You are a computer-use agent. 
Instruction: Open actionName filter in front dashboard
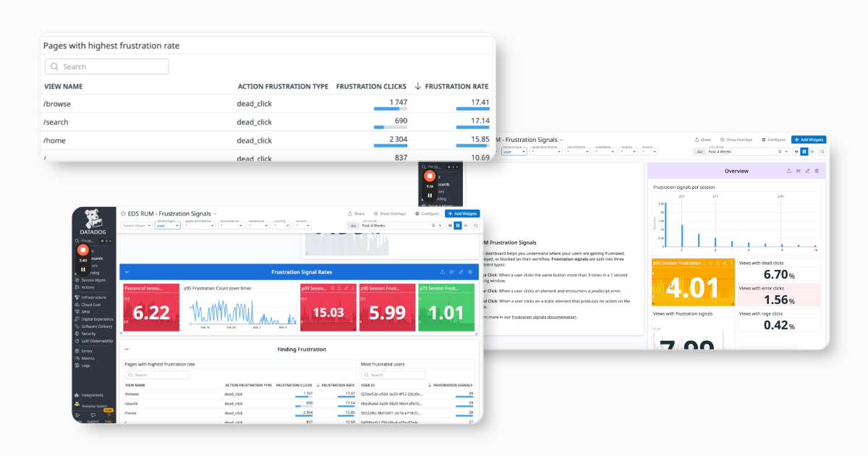coord(231,226)
